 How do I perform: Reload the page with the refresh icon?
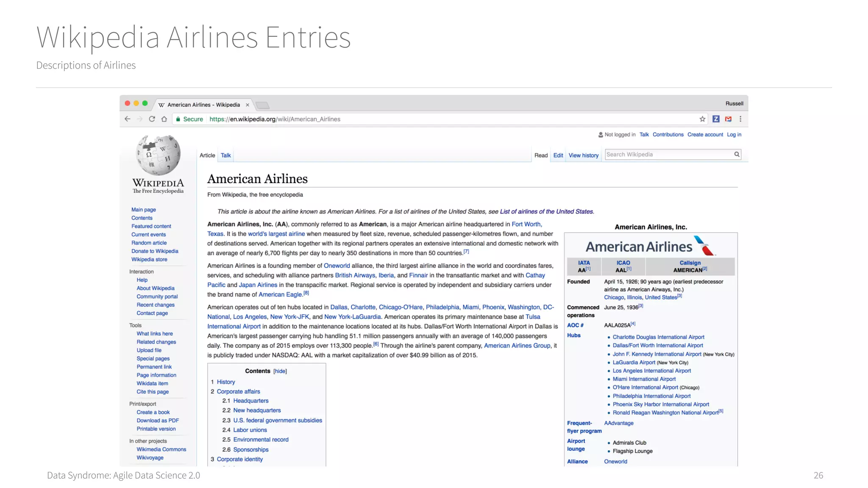(x=152, y=119)
